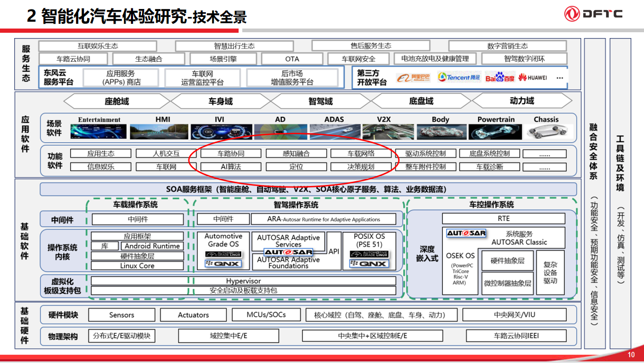Click the QNX logo under POSIX OS
The width and height of the screenshot is (644, 363).
tap(370, 263)
